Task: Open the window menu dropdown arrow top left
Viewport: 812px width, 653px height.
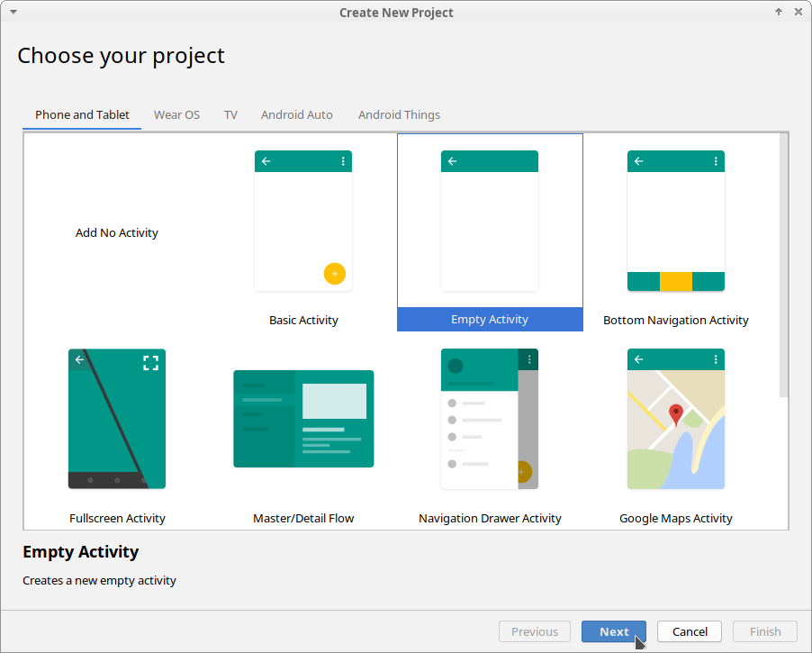Action: (x=12, y=12)
